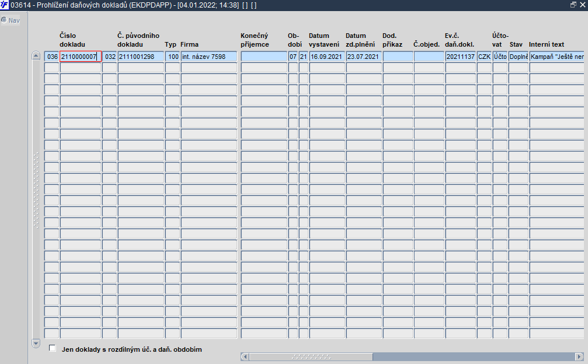This screenshot has height=364, width=588.
Task: Click the Interní text cell Kampaň
Action: pos(557,57)
